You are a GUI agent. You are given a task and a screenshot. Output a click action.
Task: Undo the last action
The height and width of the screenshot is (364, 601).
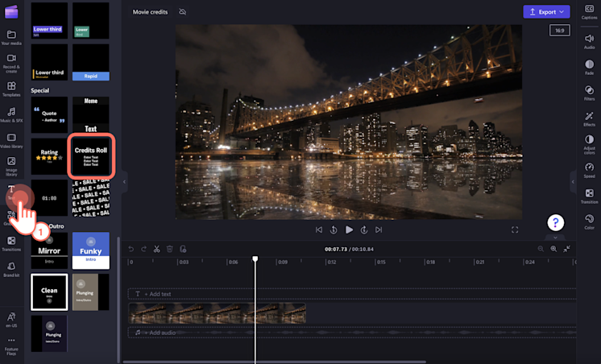[131, 249]
